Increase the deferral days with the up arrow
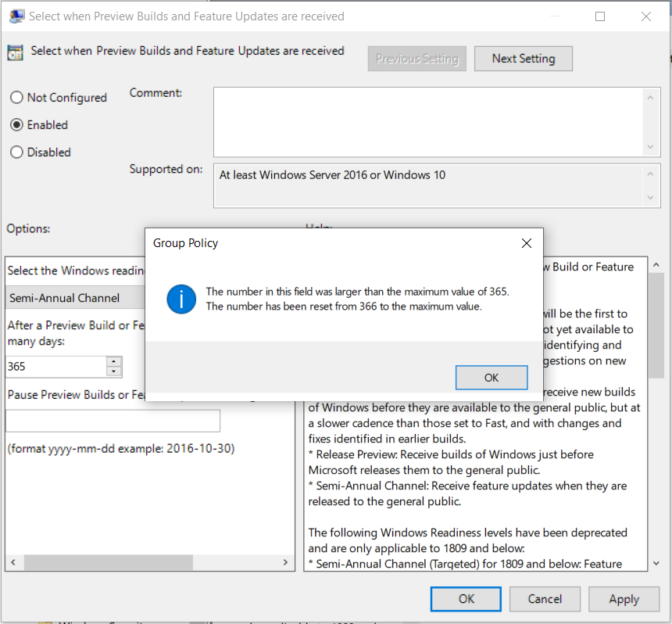 tap(114, 361)
